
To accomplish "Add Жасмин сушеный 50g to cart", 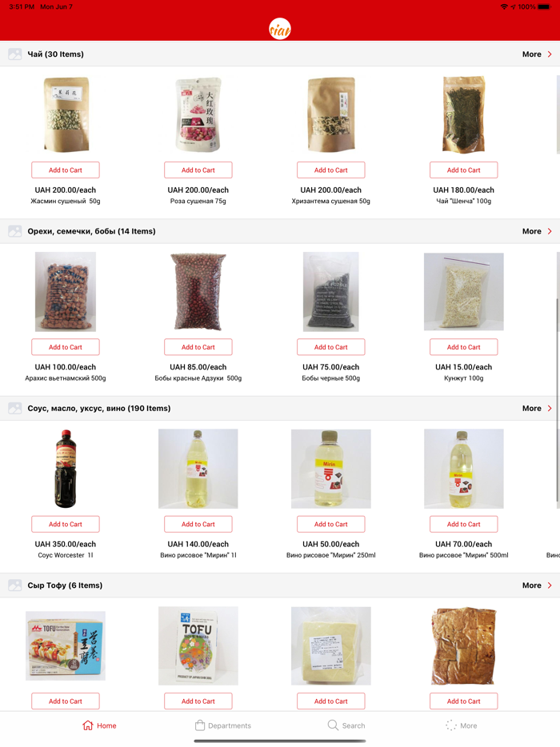I will pyautogui.click(x=66, y=170).
